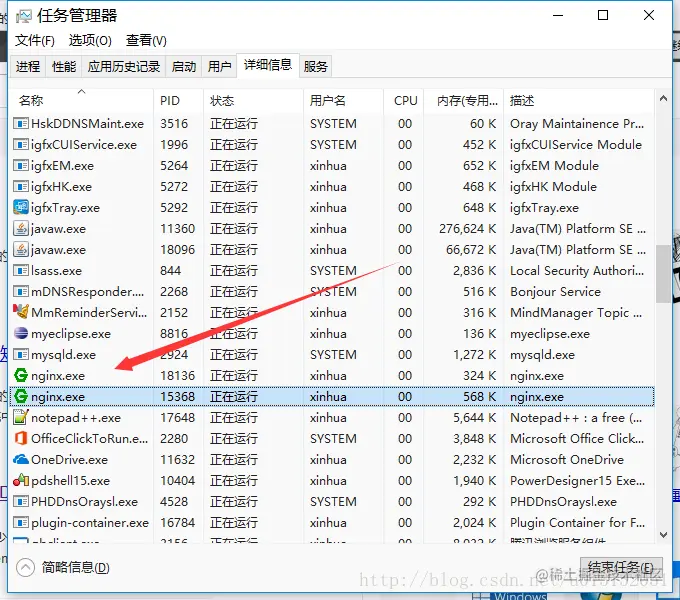Select the 详细信息 tab
Screen dimensions: 680x600
(x=268, y=65)
